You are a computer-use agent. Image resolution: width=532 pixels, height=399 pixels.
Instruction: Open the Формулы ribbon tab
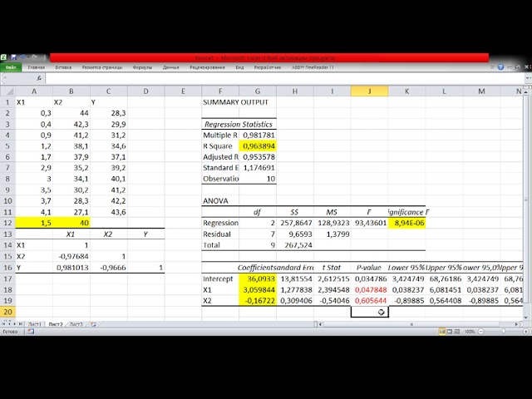point(142,66)
